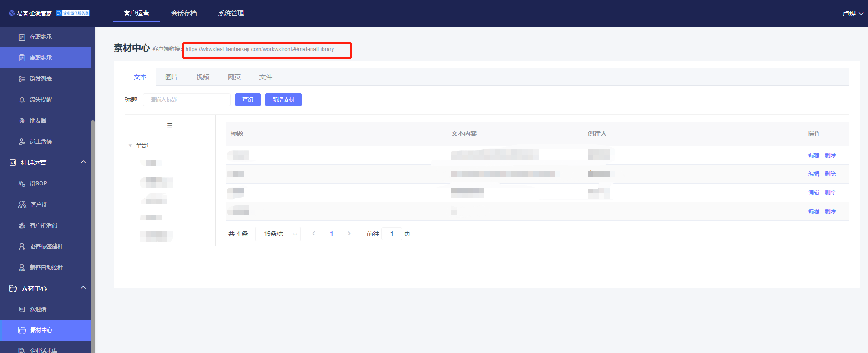Collapse the 社群运营 menu group
868x353 pixels.
pyautogui.click(x=83, y=162)
